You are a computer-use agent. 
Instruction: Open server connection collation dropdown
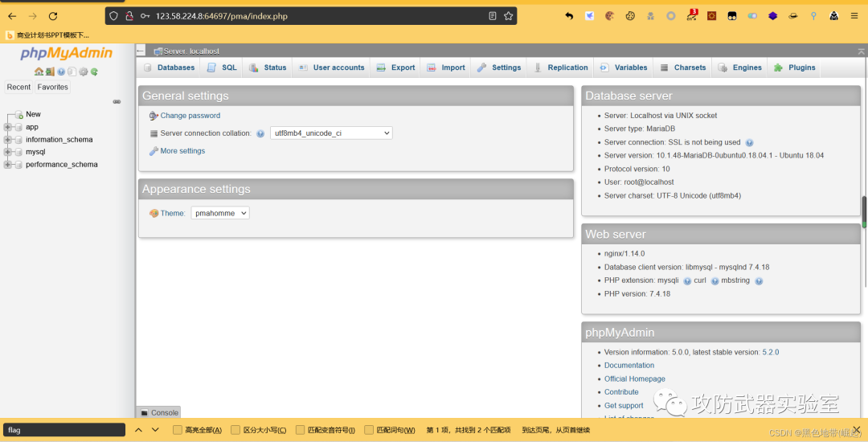[x=331, y=133]
